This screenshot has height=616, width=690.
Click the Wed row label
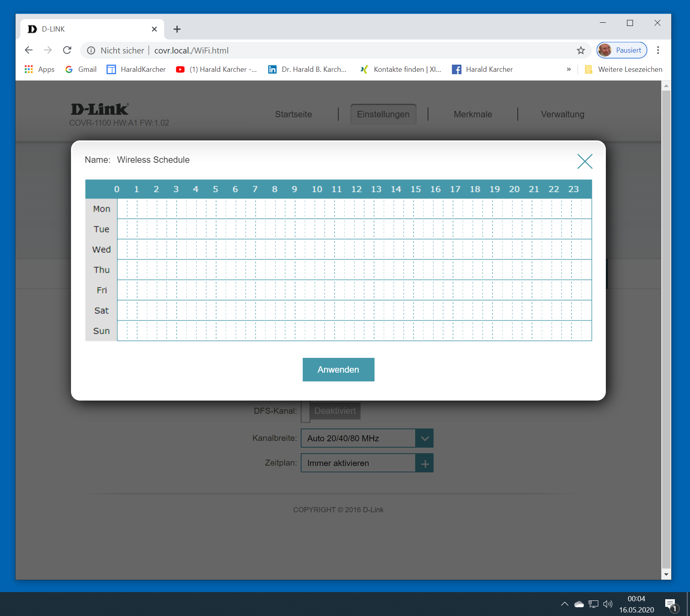[101, 249]
